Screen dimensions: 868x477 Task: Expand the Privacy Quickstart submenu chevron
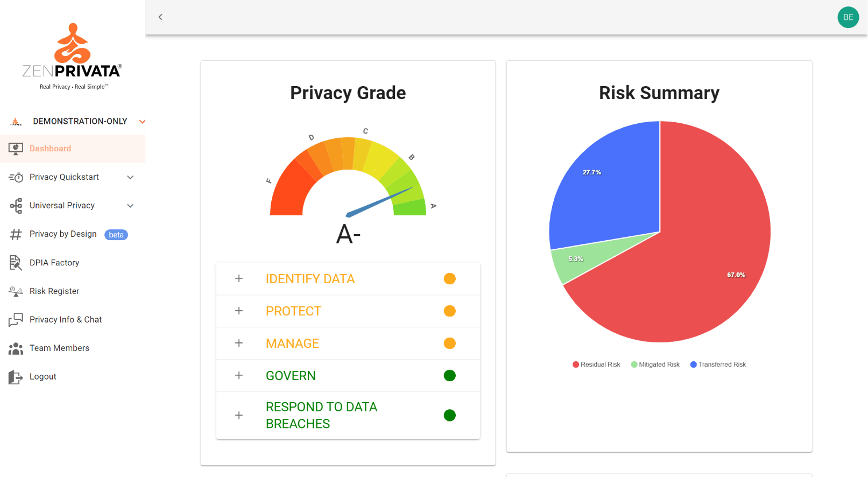[130, 177]
